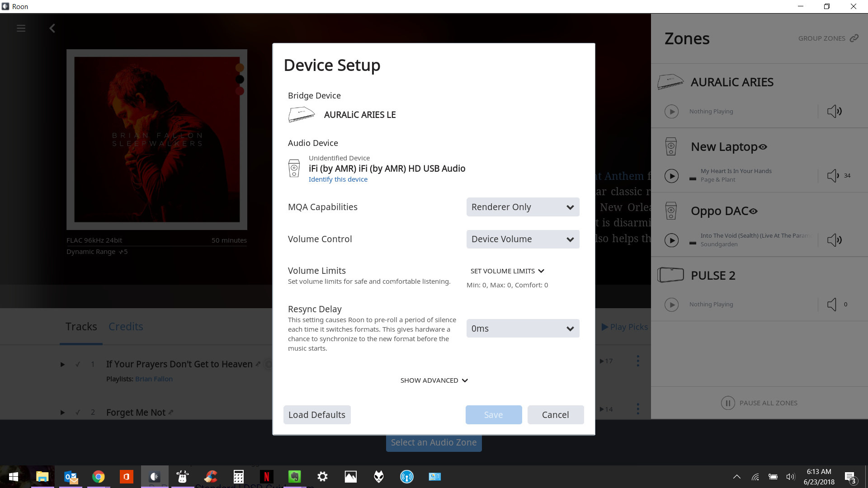Open the Resync Delay 0ms dropdown
Screen dimensions: 868x488
click(x=523, y=328)
